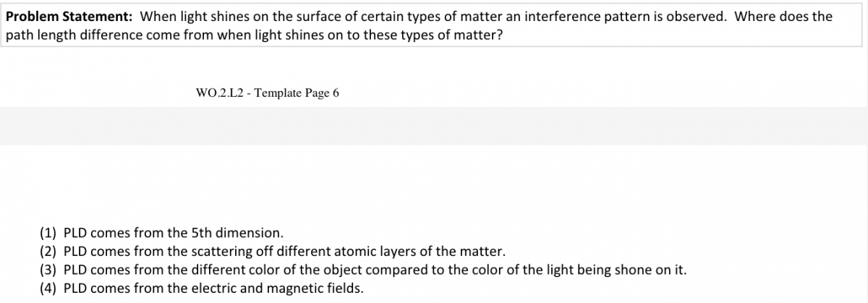Click the bold "Problem Statement:" heading
Viewport: 868px width, 303px height.
[x=69, y=16]
